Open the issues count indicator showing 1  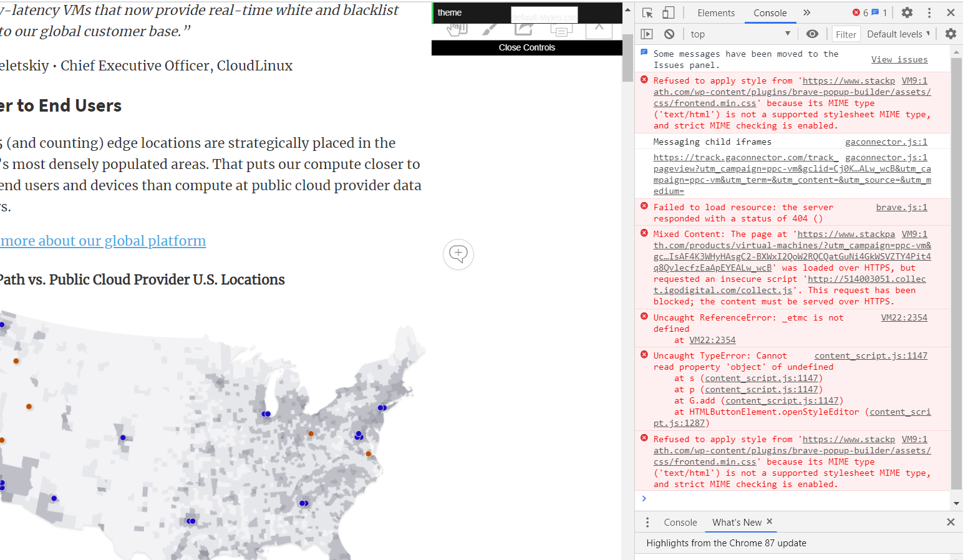pyautogui.click(x=879, y=12)
